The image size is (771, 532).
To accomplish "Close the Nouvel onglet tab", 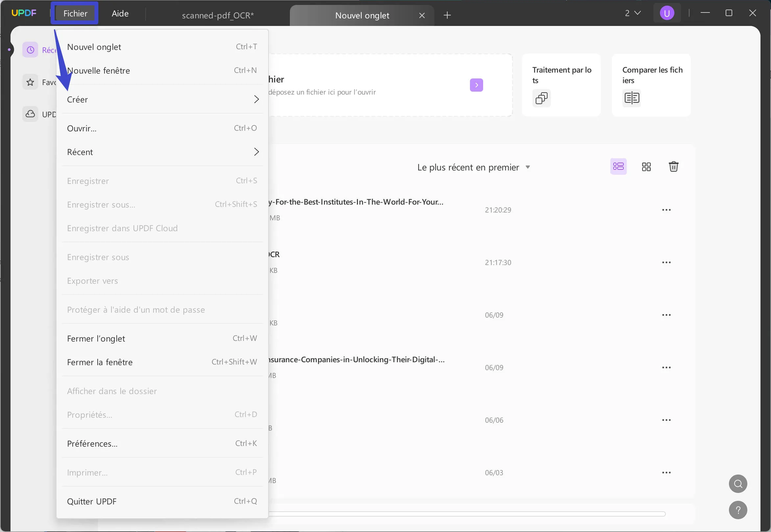I will [422, 16].
